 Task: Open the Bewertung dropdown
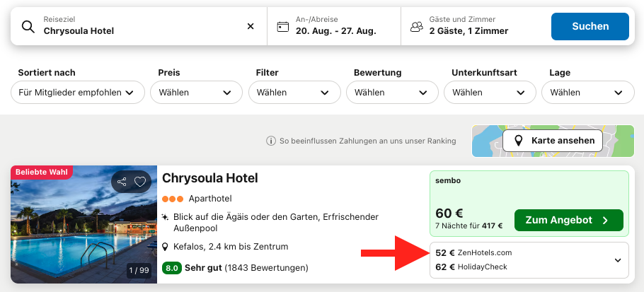click(x=392, y=93)
